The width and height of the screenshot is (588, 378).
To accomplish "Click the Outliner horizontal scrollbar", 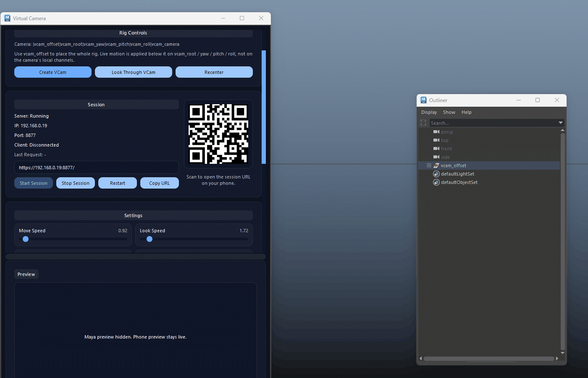I will pyautogui.click(x=489, y=359).
